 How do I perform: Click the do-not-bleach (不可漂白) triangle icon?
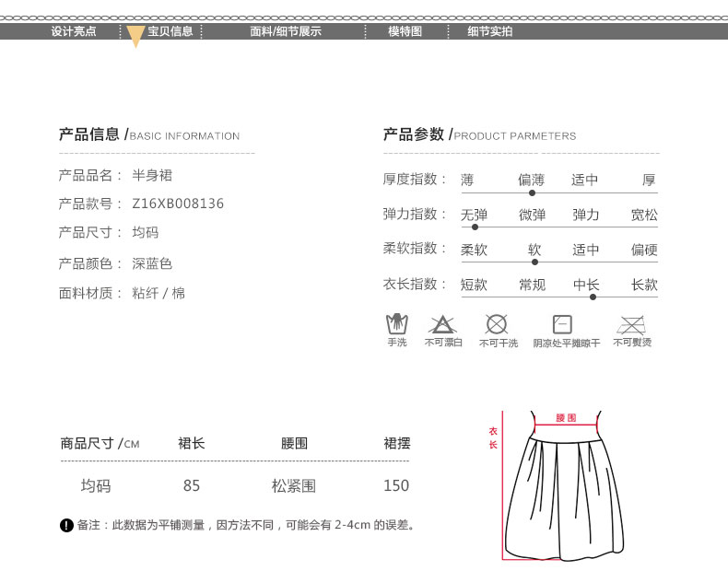pyautogui.click(x=442, y=324)
